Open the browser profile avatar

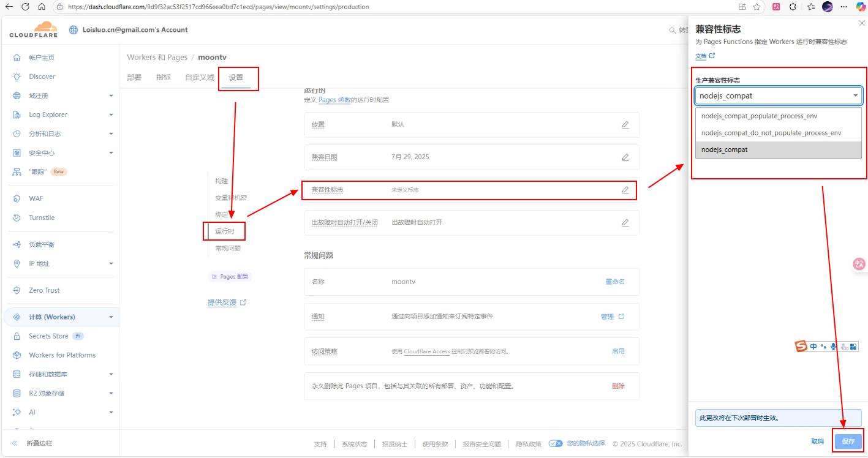tap(828, 7)
